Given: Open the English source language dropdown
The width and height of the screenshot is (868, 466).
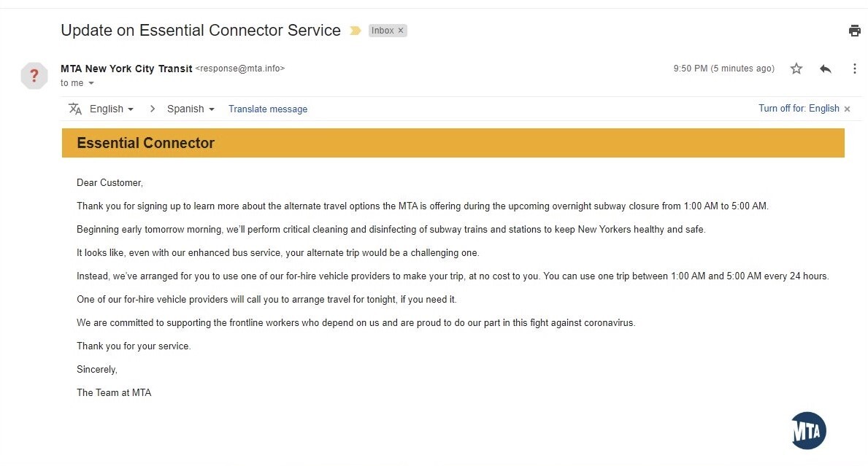Looking at the screenshot, I should [x=111, y=109].
